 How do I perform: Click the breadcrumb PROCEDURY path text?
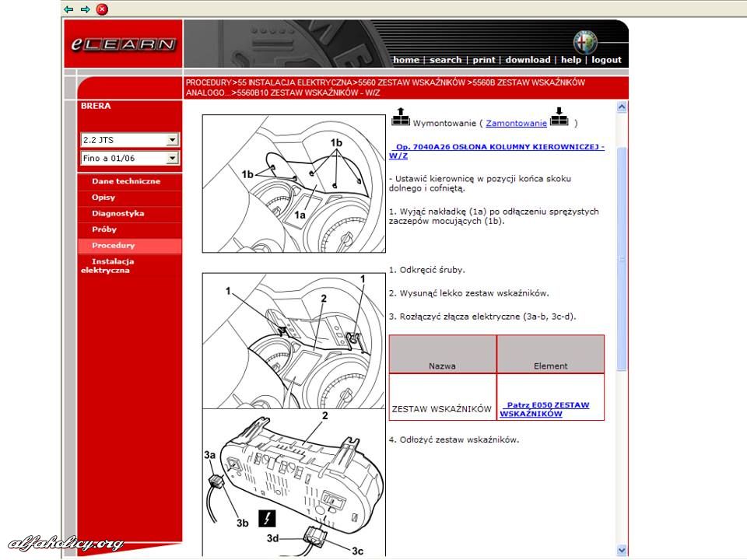385,88
